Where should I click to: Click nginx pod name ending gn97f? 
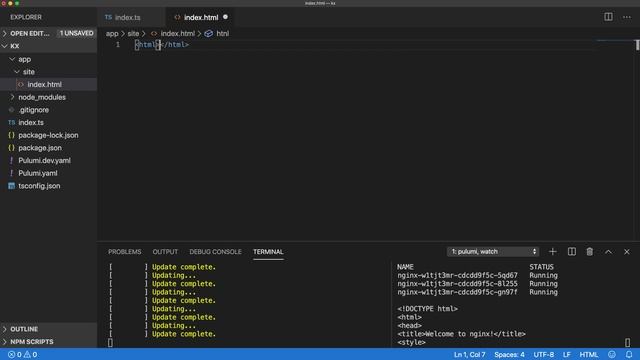coord(457,292)
